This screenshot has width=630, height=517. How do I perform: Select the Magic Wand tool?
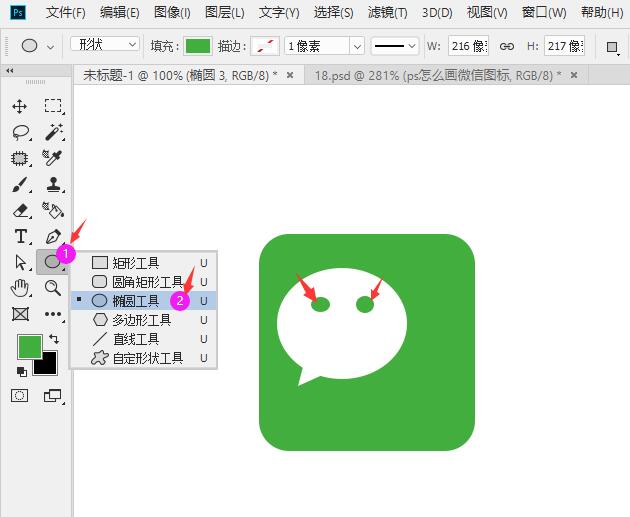[x=53, y=132]
